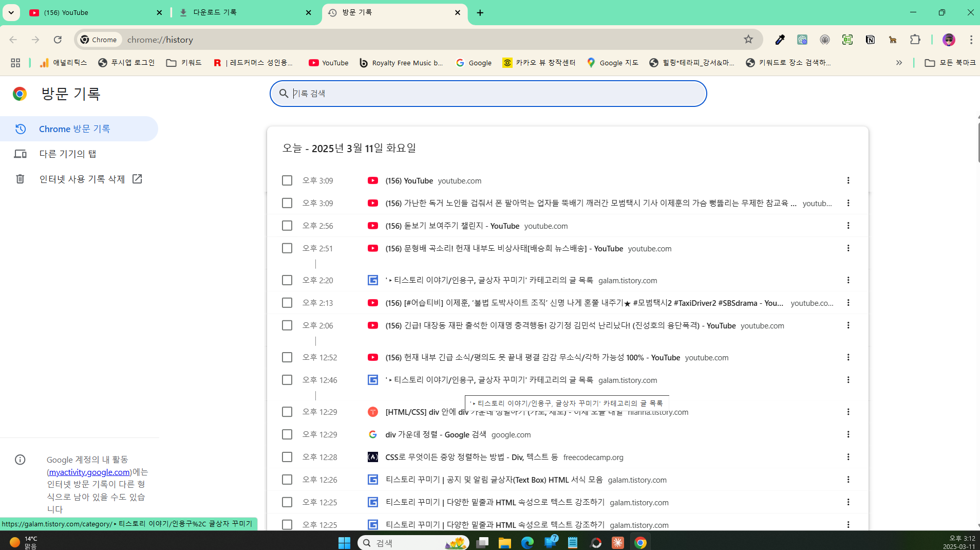Open the three-dot menu for the top history entry
980x550 pixels.
[848, 180]
